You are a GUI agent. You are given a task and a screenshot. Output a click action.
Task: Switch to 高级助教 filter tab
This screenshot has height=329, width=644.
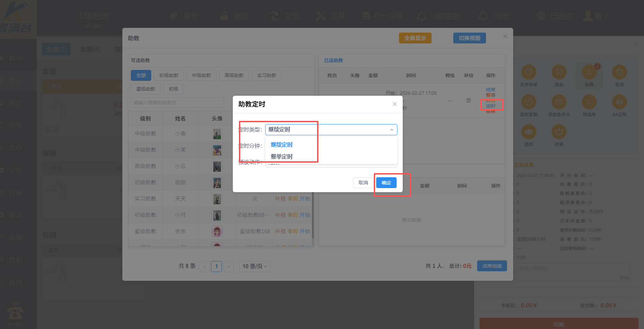click(x=234, y=75)
